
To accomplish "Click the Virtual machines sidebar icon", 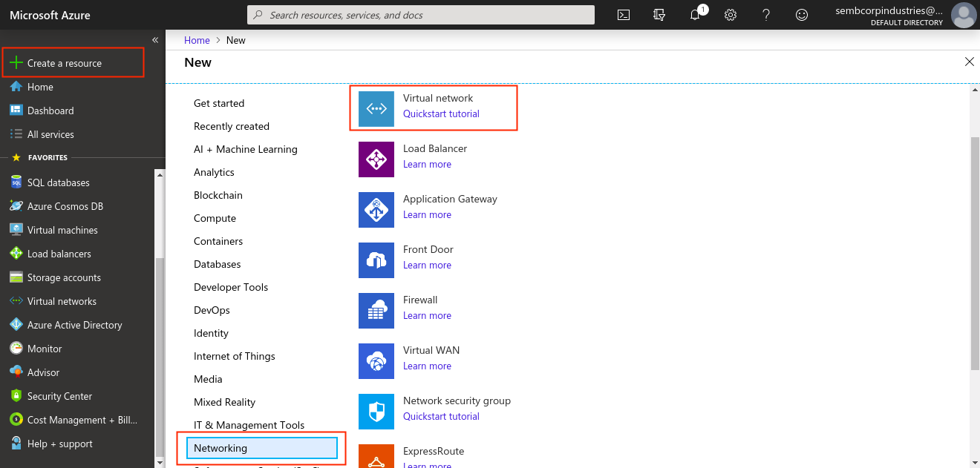I will point(16,230).
